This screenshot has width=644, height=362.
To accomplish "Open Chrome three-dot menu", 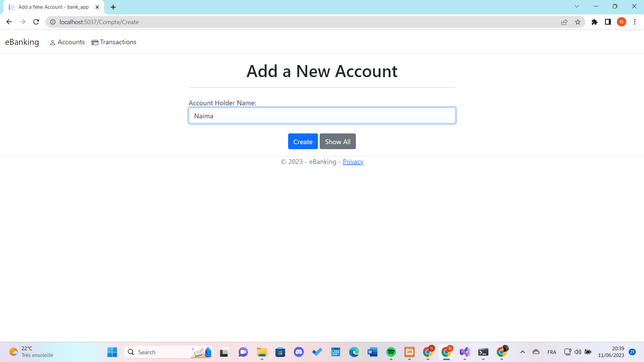I will click(635, 22).
